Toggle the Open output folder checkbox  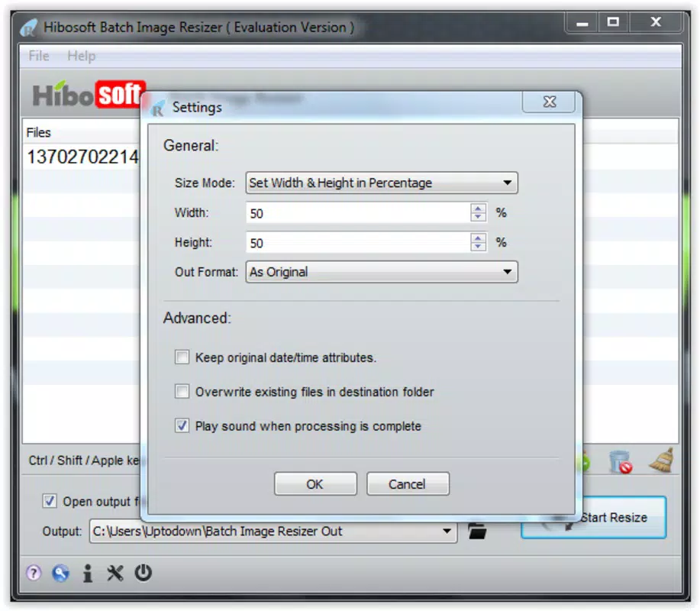50,501
